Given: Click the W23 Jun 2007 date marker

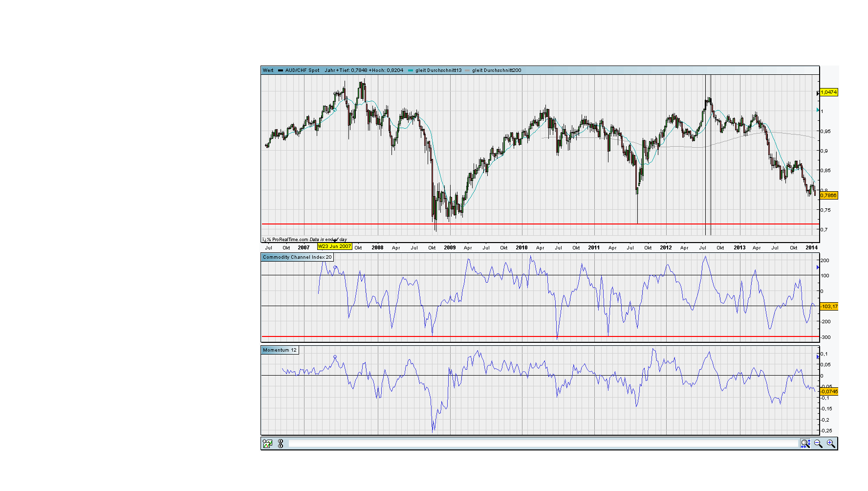Looking at the screenshot, I should click(335, 246).
